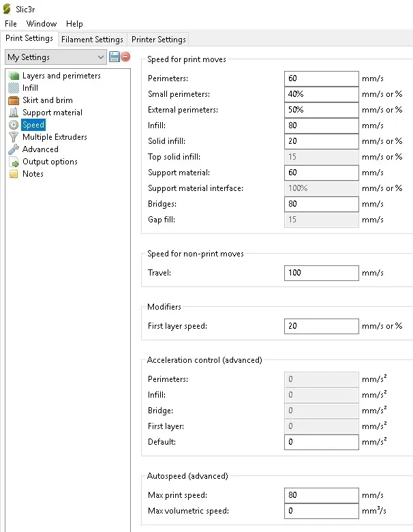Open the Help menu
The height and width of the screenshot is (532, 413).
coord(74,24)
